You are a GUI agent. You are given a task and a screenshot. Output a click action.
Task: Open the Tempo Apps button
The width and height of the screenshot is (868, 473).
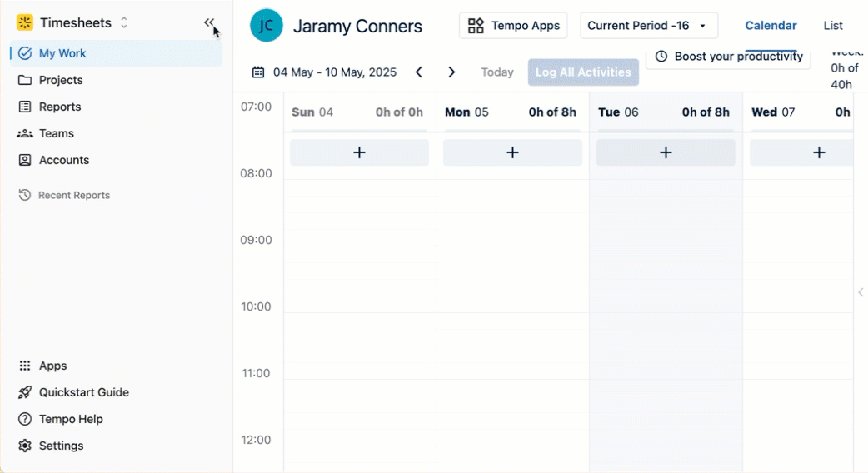point(513,26)
